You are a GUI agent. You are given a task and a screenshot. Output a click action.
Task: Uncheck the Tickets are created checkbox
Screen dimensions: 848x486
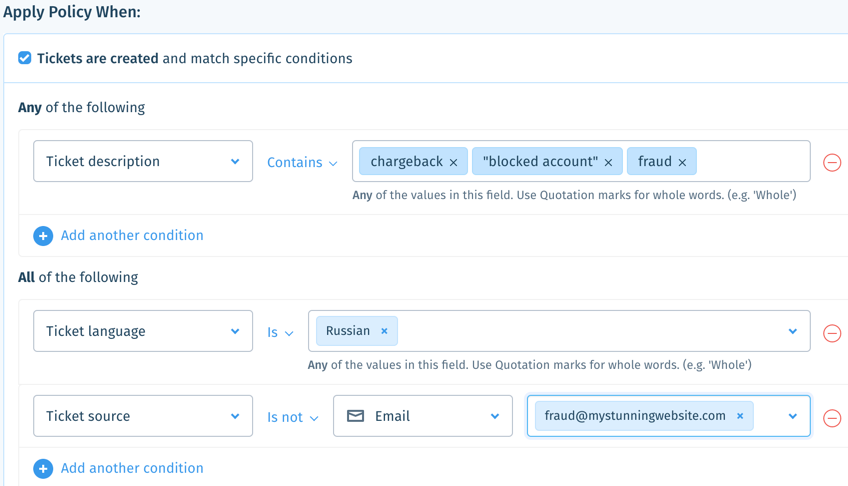(x=24, y=58)
